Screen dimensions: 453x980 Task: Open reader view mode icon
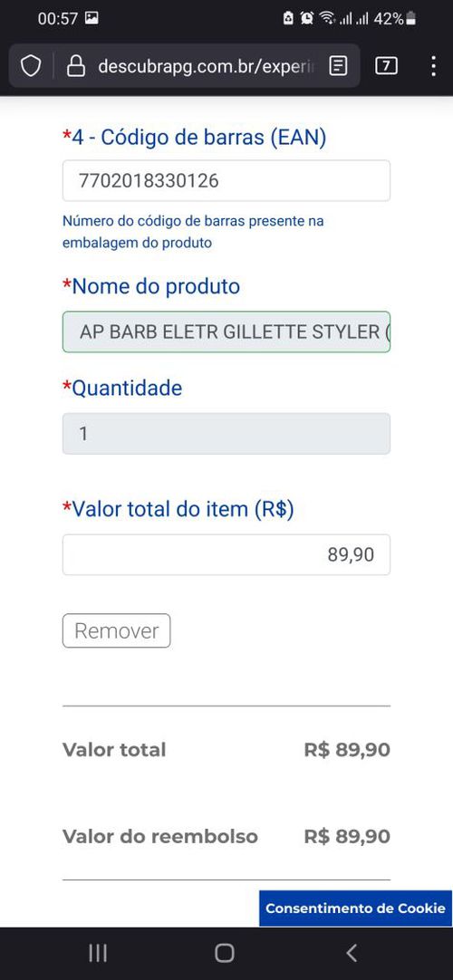(338, 65)
